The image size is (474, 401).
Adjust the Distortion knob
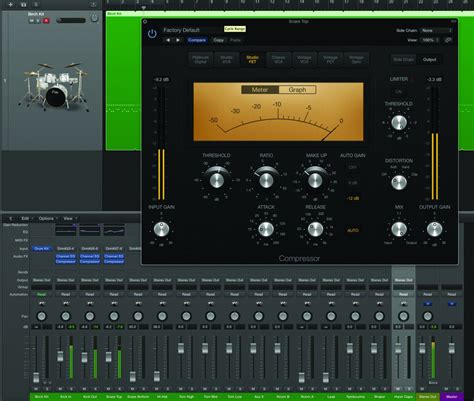coord(399,182)
